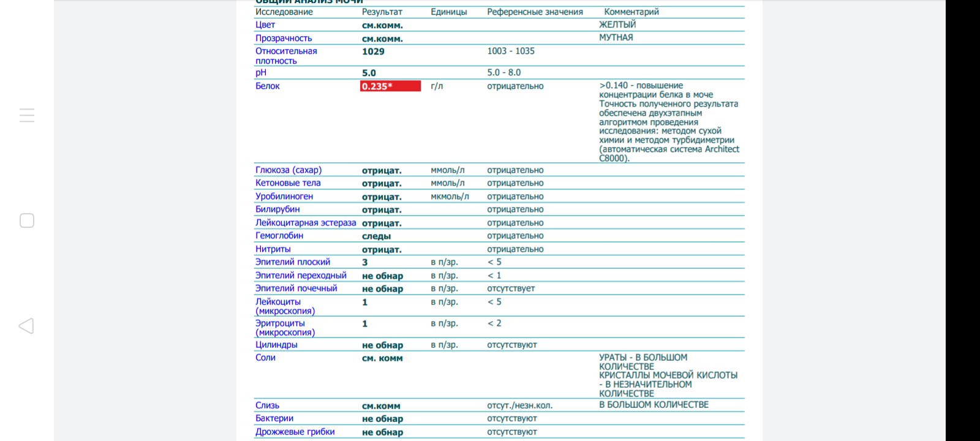Open the 'Цилиндры' link
The width and height of the screenshot is (980, 441).
[276, 345]
